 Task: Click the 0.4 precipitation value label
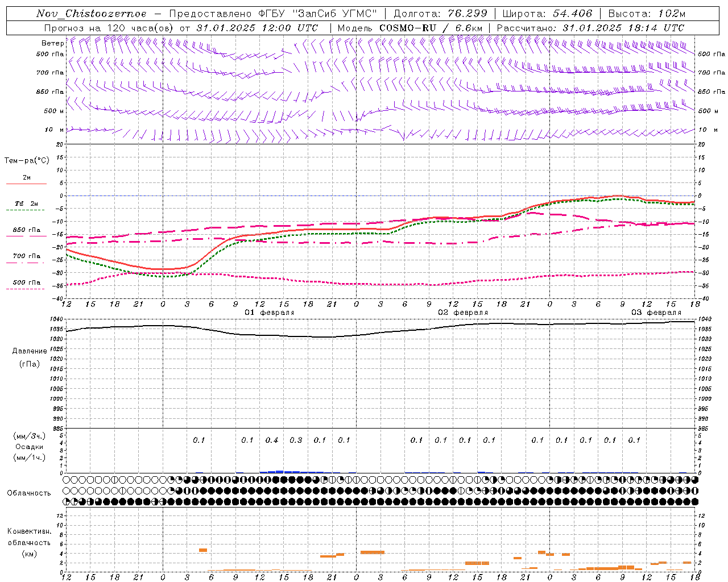(x=272, y=440)
